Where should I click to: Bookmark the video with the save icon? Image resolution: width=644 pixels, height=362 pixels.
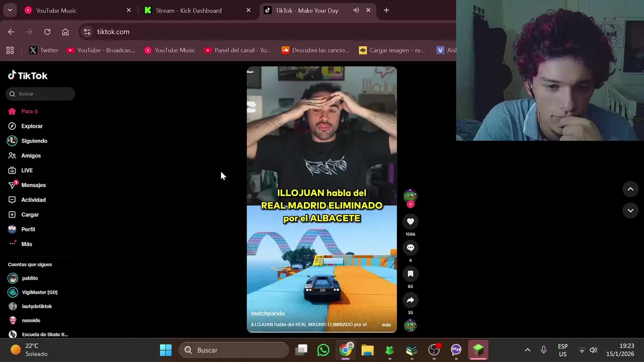pyautogui.click(x=411, y=274)
